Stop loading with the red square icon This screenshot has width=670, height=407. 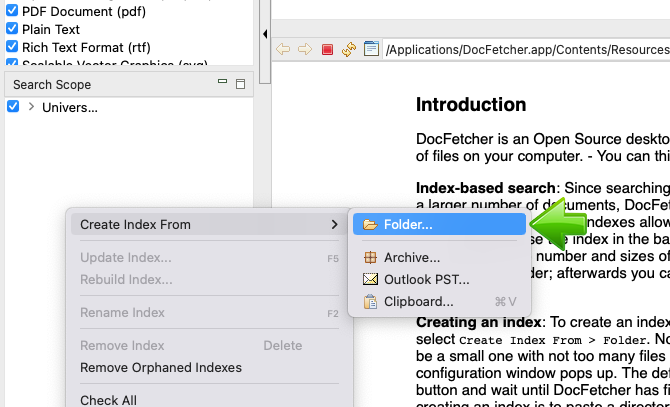tap(327, 50)
